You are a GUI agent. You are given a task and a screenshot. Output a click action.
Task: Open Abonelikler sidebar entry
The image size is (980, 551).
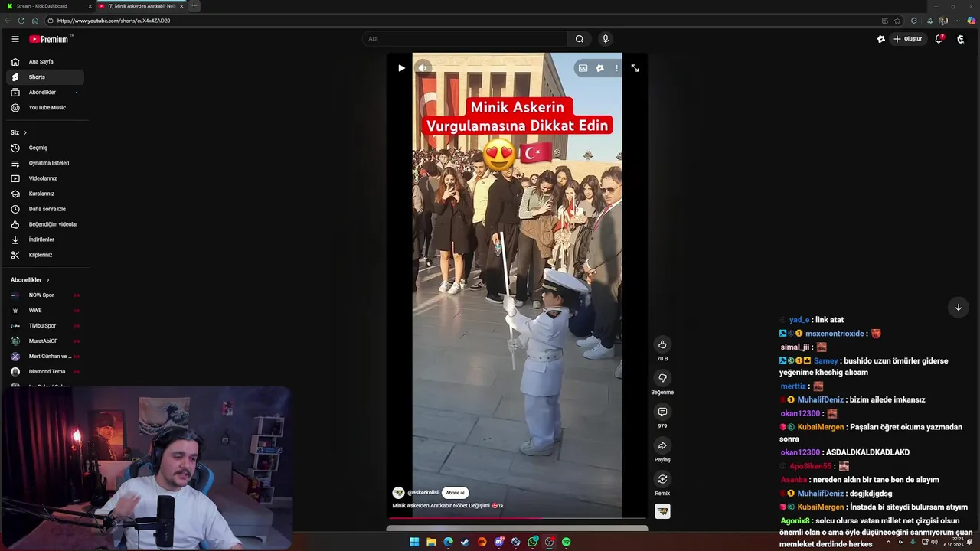coord(44,93)
